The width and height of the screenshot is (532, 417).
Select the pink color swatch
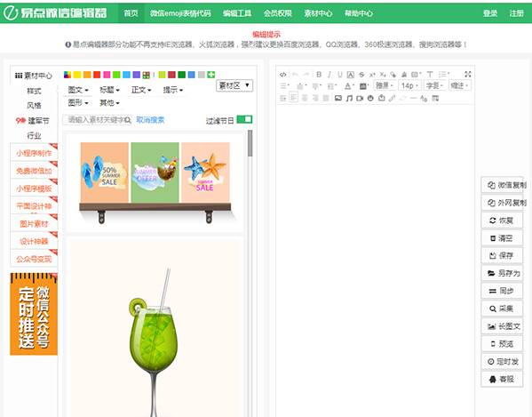[107, 75]
